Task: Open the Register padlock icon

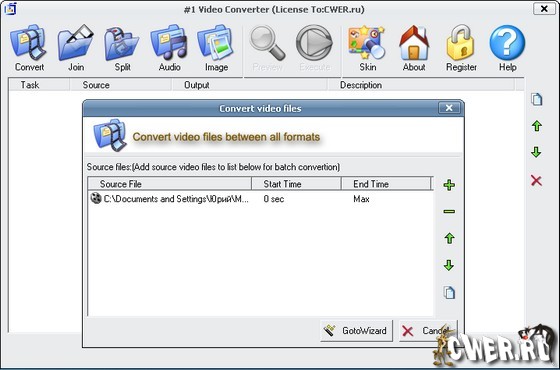Action: click(x=461, y=48)
